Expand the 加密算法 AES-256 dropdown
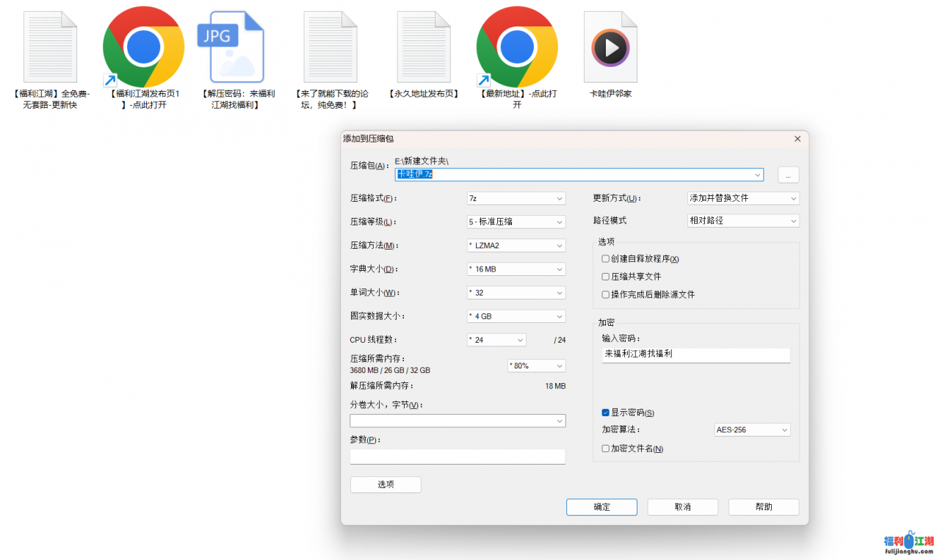The image size is (940, 560). (752, 429)
